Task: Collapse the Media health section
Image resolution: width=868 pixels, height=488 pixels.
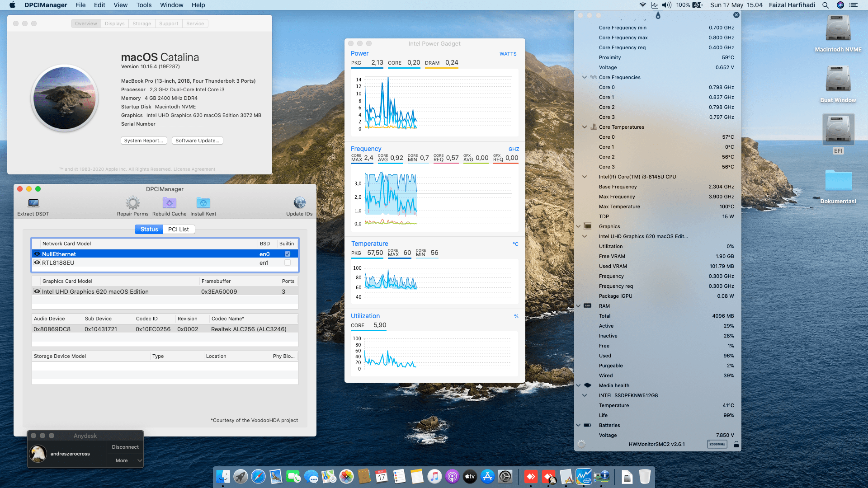Action: pyautogui.click(x=578, y=385)
